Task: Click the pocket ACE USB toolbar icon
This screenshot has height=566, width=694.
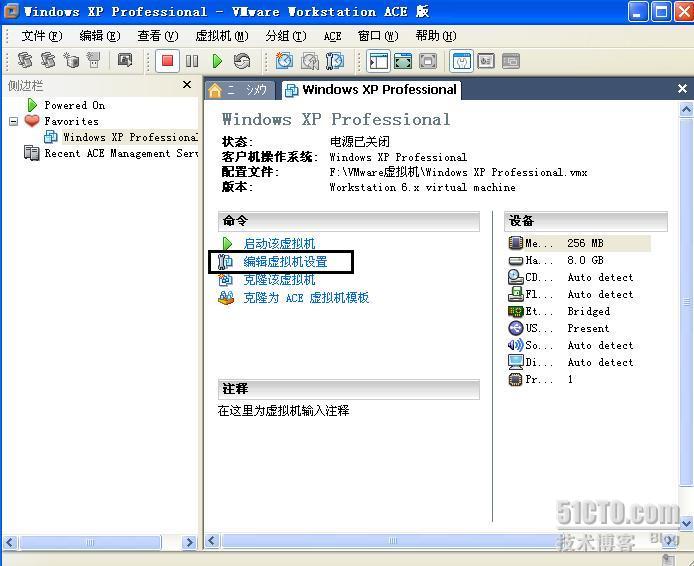Action: [94, 60]
